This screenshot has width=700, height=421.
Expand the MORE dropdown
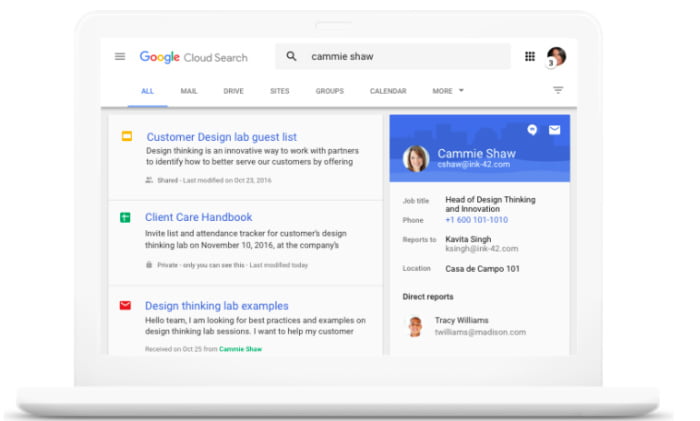pos(448,91)
